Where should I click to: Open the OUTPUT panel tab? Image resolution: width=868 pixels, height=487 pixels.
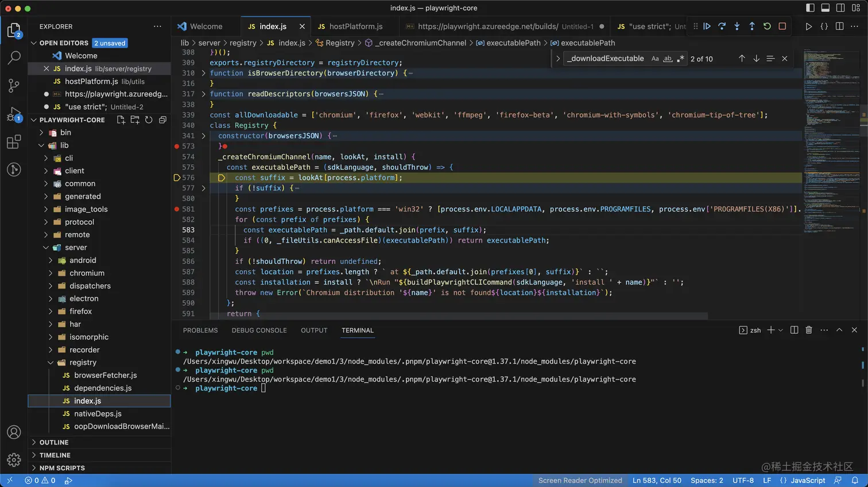(314, 330)
